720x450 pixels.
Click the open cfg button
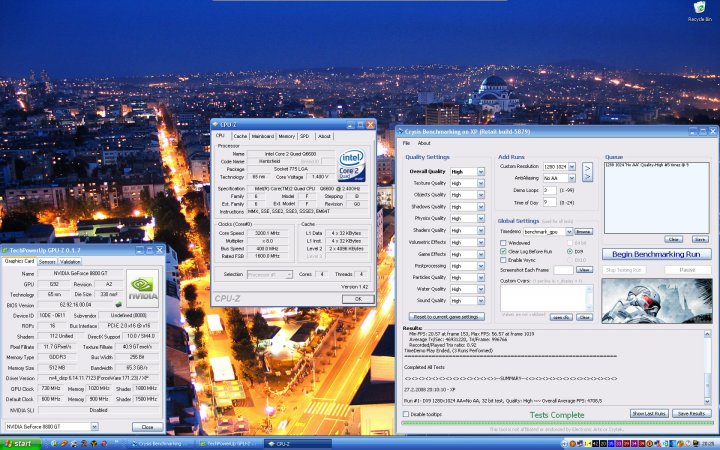(x=561, y=317)
